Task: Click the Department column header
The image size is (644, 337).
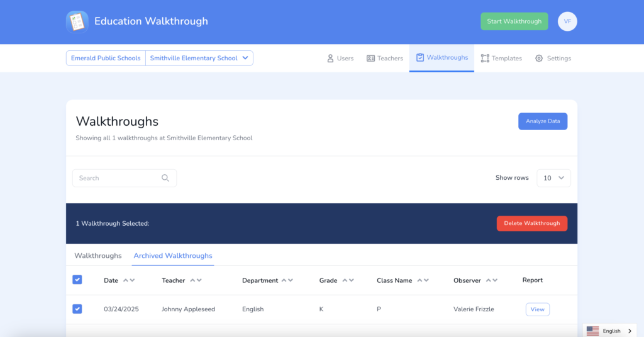Action: [x=260, y=280]
